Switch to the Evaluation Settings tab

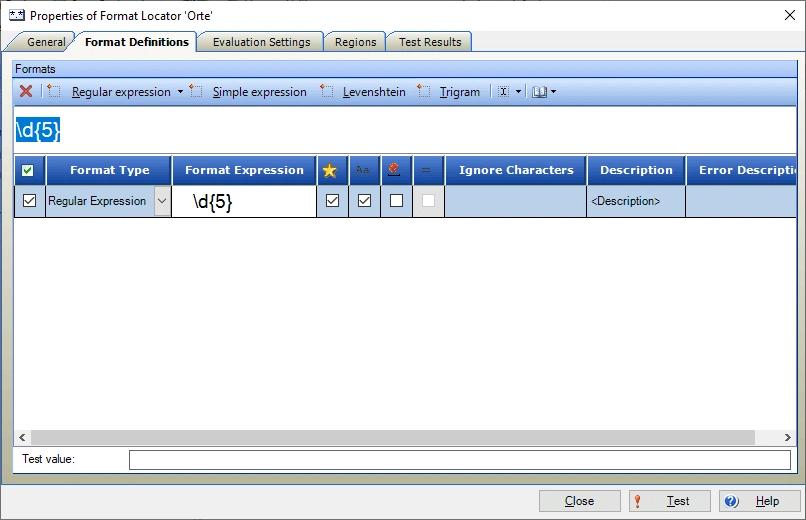pos(261,42)
